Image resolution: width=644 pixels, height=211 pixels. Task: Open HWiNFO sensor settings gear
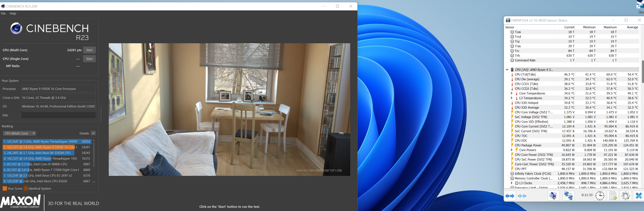tap(625, 196)
